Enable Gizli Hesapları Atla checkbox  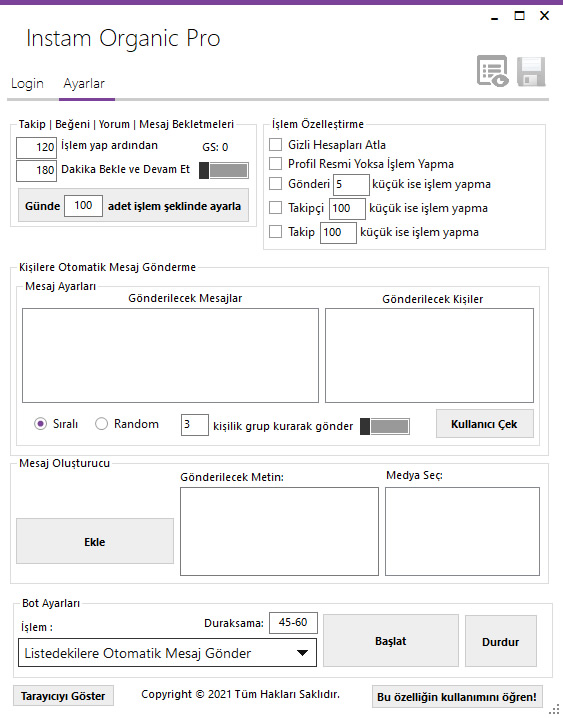276,145
